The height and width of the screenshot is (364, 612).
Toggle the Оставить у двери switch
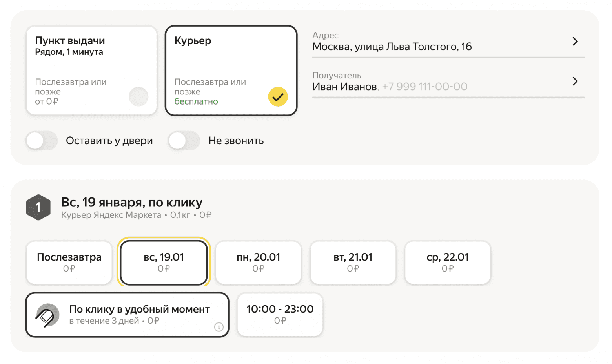[x=42, y=141]
